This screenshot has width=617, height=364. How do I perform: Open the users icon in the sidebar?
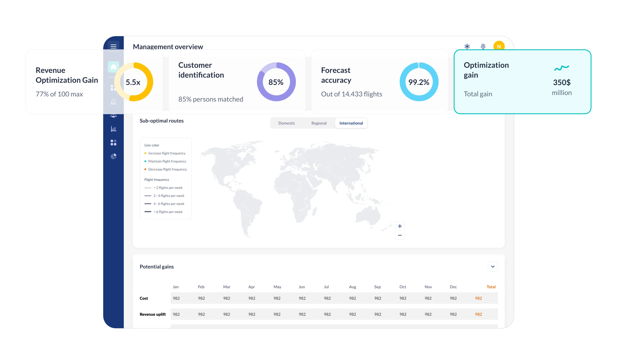coord(113,115)
